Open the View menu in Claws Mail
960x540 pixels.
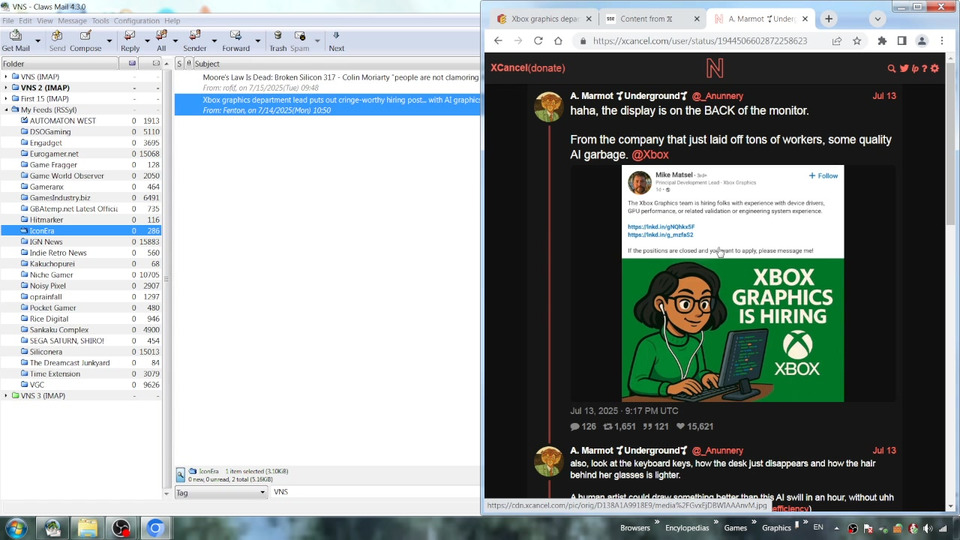(45, 21)
